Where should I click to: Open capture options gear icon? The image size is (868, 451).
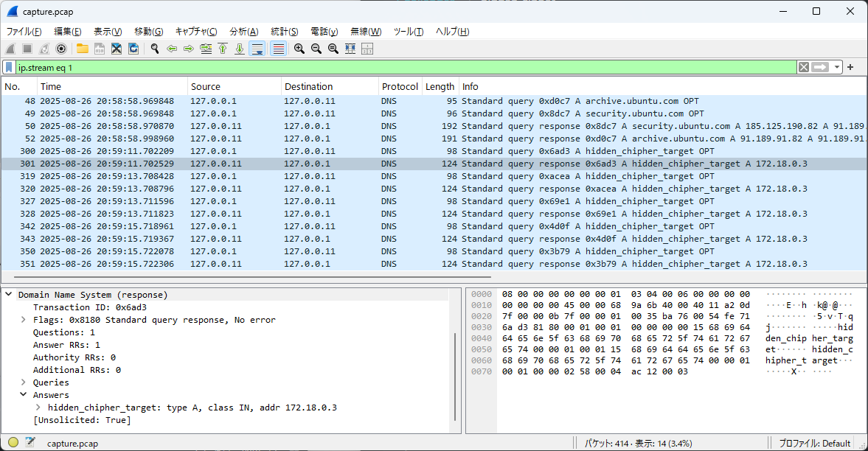click(61, 49)
